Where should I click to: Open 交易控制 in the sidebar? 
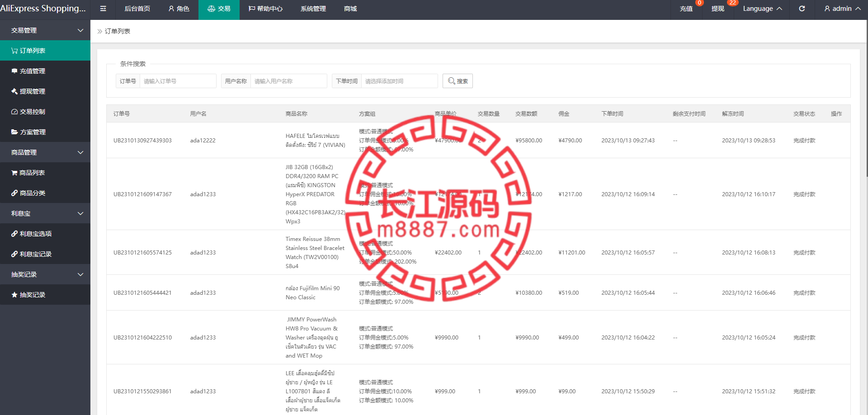pos(45,112)
